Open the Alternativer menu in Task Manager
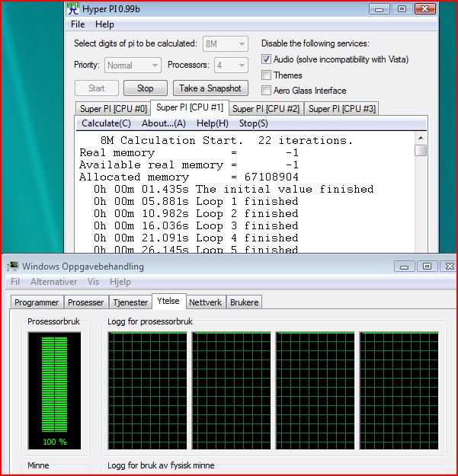Screen dimensions: 458x476 [54, 282]
